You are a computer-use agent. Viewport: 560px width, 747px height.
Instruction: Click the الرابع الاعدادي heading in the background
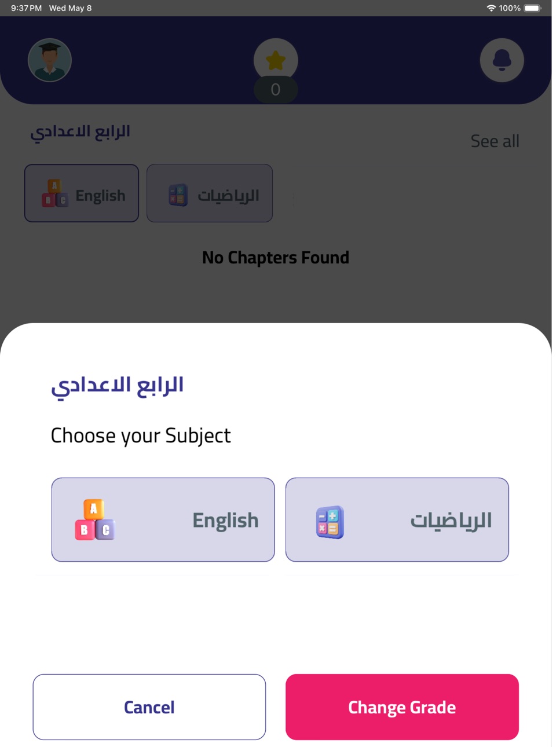pyautogui.click(x=80, y=133)
